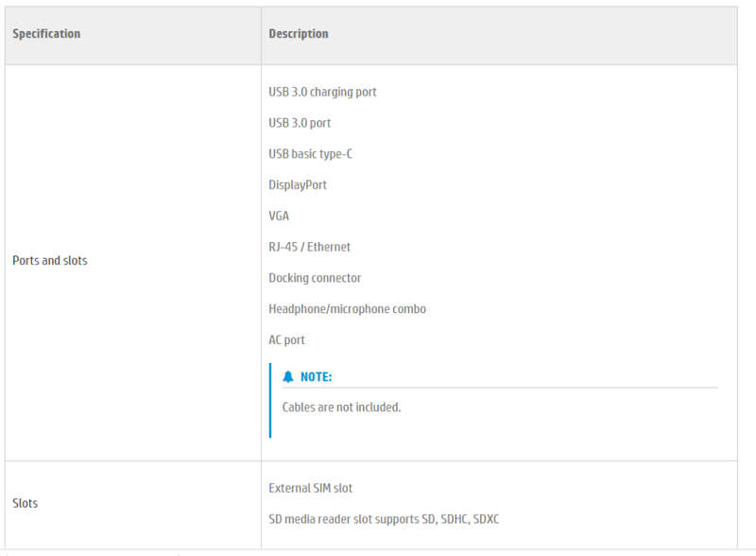Select the AC port entry
This screenshot has height=556, width=756.
point(286,340)
